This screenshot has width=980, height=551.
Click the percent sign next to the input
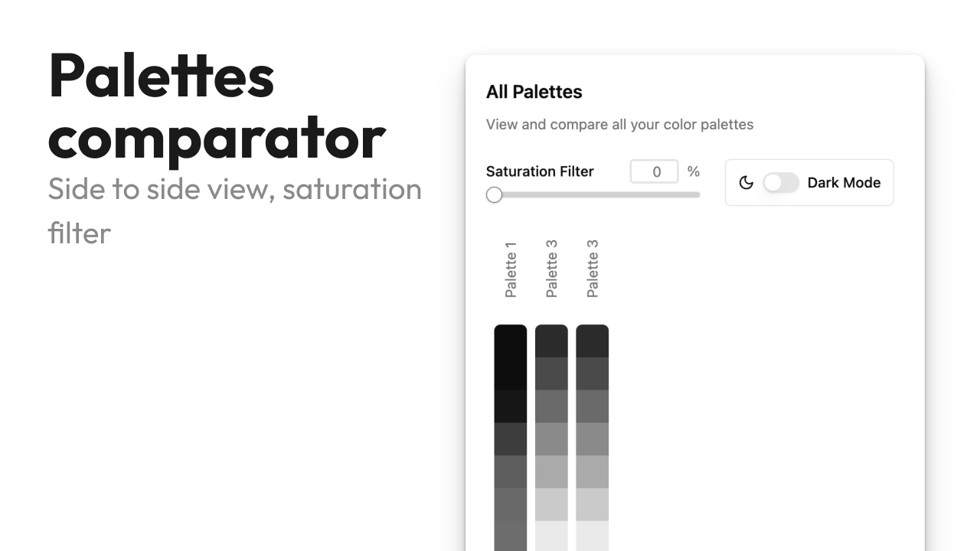click(694, 171)
